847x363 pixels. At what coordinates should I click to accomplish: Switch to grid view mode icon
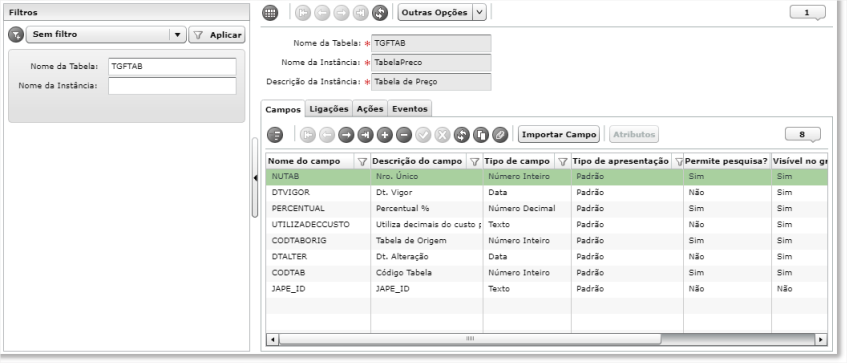click(270, 13)
